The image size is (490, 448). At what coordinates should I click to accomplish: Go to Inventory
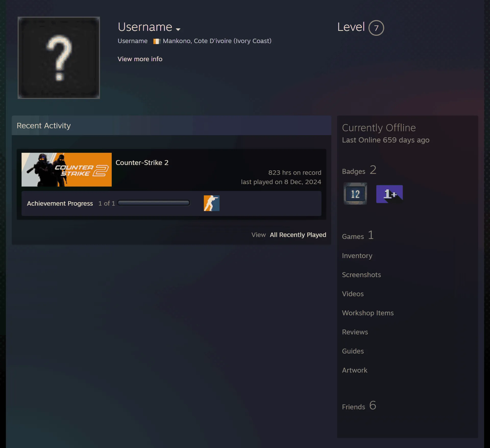tap(357, 256)
